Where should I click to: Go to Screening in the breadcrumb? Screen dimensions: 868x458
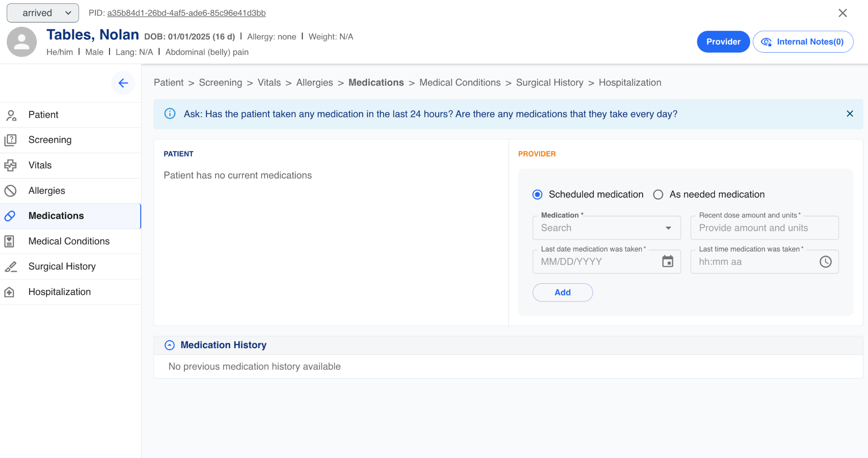[220, 83]
